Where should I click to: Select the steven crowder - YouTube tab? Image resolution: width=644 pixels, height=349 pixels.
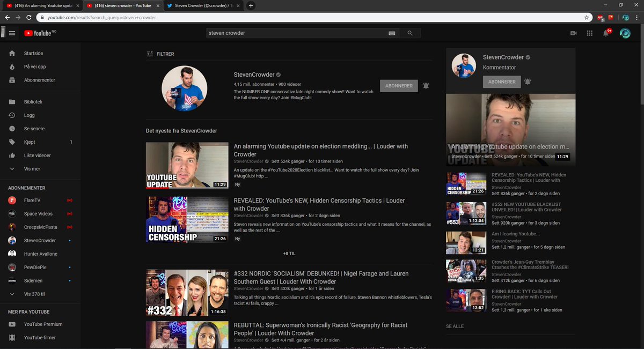pos(123,5)
